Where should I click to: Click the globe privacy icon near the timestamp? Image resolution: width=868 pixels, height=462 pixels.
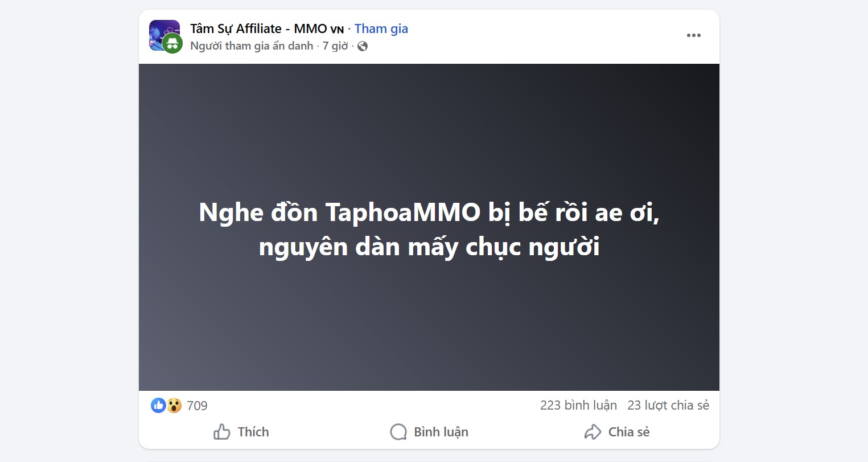(362, 46)
